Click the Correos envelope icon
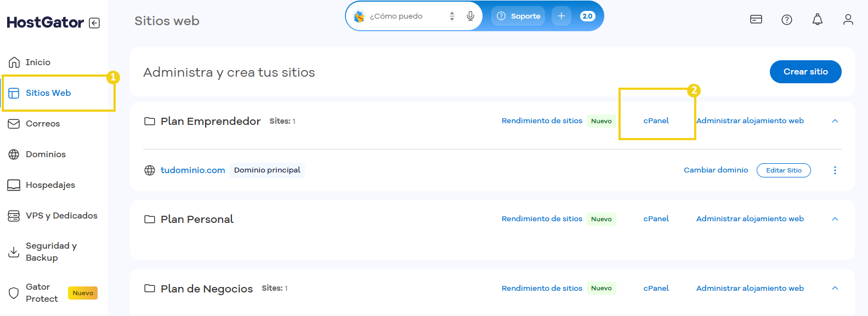This screenshot has height=316, width=868. pos(14,124)
